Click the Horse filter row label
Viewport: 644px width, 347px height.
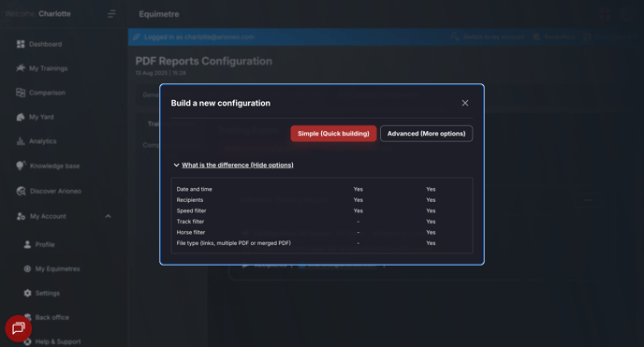(191, 232)
